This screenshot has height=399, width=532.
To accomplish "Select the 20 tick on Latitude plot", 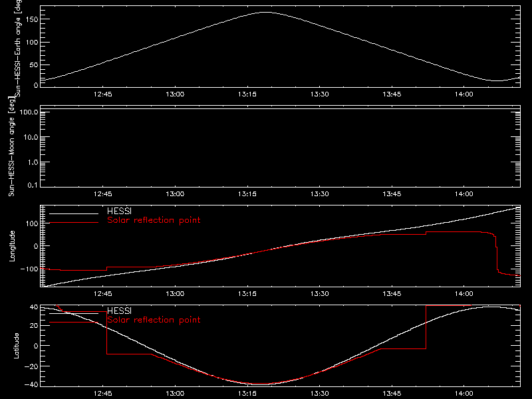I will (x=35, y=326).
